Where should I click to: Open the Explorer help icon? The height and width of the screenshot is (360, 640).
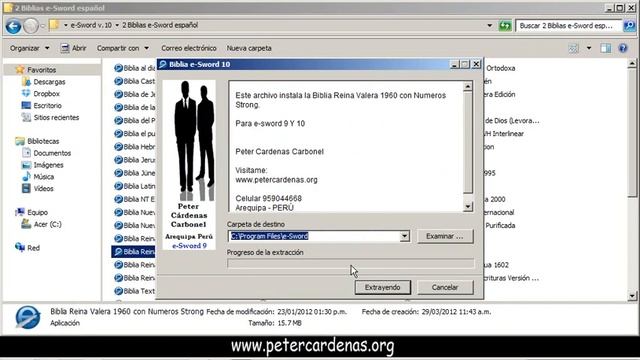click(x=623, y=48)
